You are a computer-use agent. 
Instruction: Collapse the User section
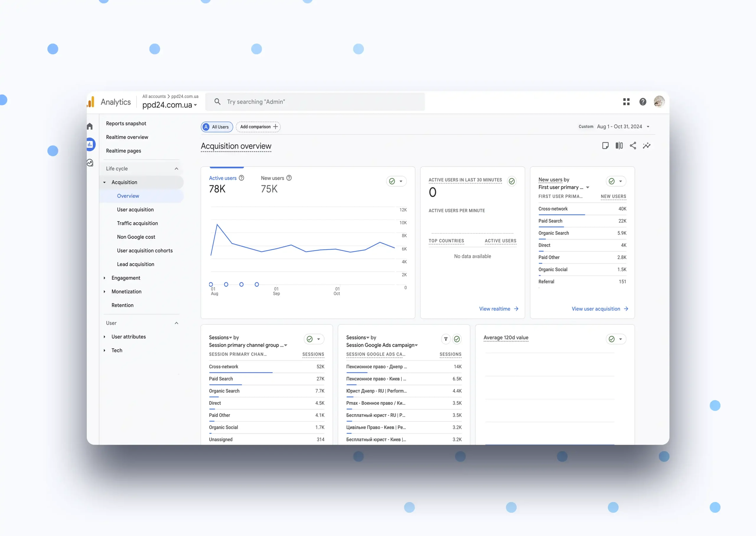[176, 323]
